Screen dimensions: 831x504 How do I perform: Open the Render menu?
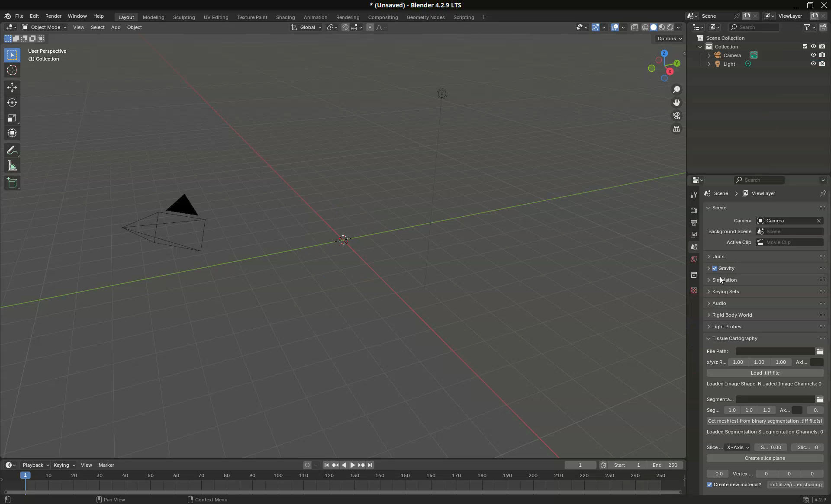coord(53,16)
